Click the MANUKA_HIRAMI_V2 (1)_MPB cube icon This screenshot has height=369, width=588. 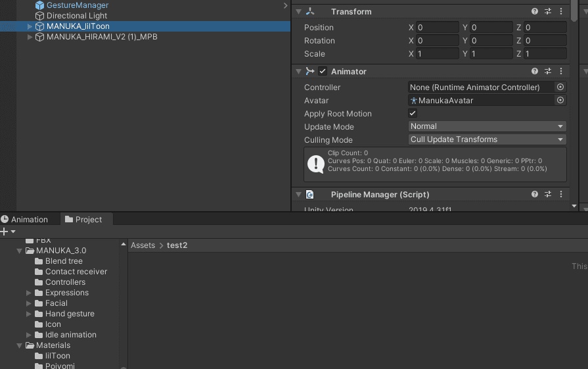click(40, 37)
